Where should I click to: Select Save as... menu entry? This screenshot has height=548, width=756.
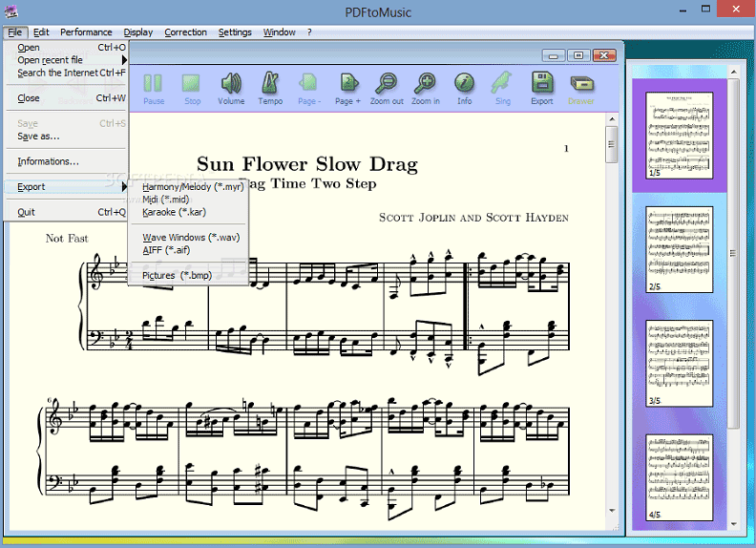pos(67,136)
